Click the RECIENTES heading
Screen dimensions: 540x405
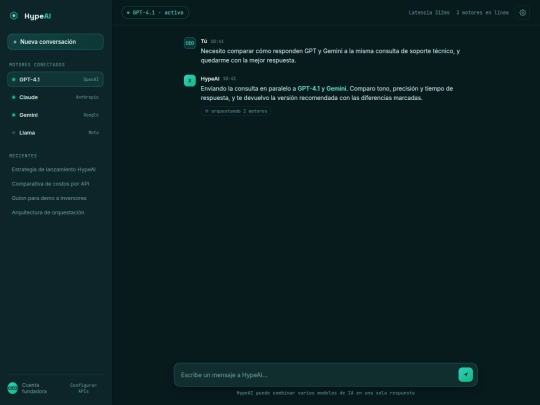tap(23, 156)
